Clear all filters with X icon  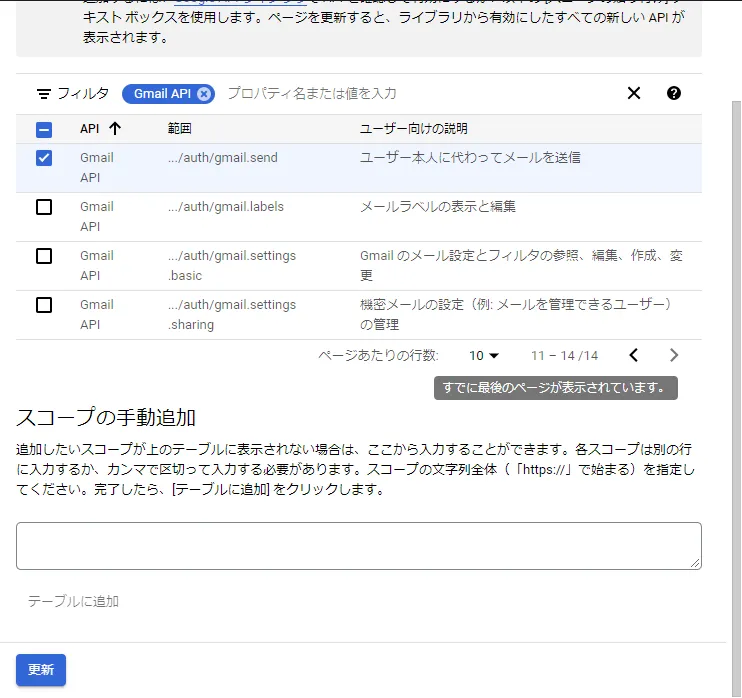pos(634,93)
